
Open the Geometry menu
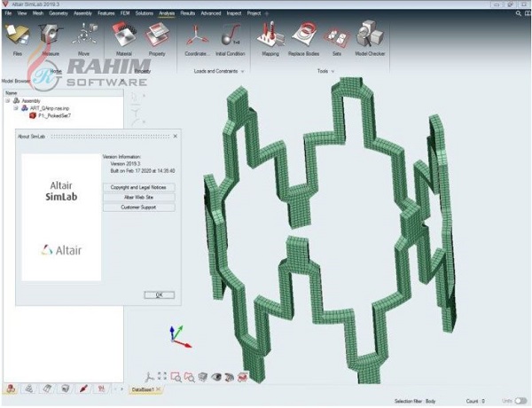coord(59,13)
